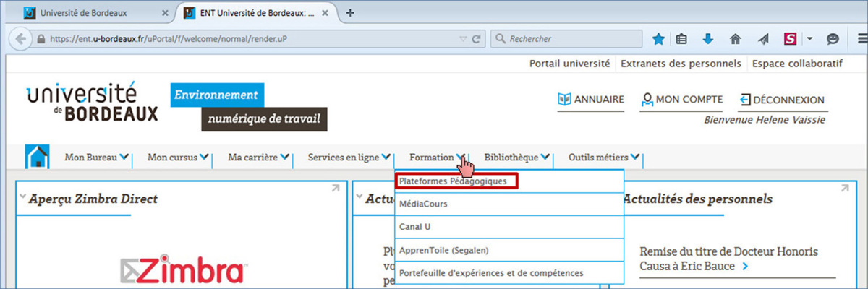Open the Espace collaboratif link
The width and height of the screenshot is (868, 289).
(x=797, y=64)
